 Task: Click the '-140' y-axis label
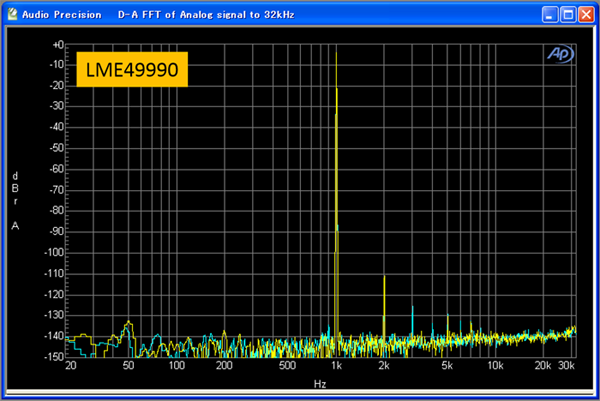tap(54, 336)
